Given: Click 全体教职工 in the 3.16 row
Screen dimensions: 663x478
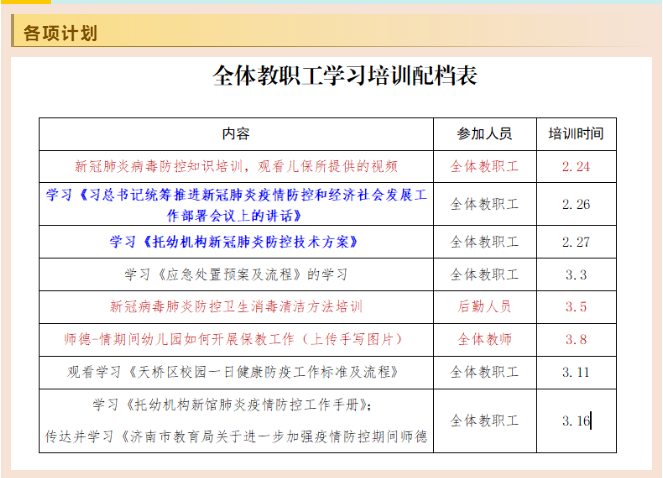Looking at the screenshot, I should coord(485,420).
